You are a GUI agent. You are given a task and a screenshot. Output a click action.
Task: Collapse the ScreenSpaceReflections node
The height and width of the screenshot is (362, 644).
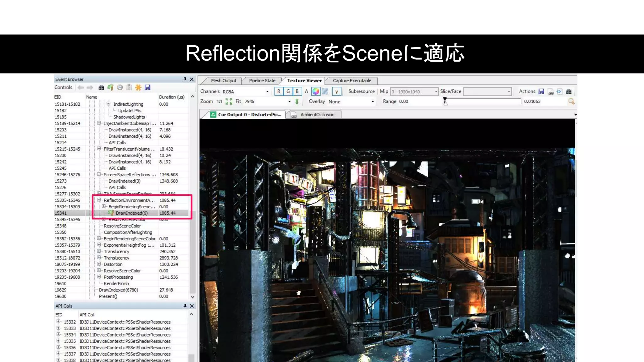99,174
